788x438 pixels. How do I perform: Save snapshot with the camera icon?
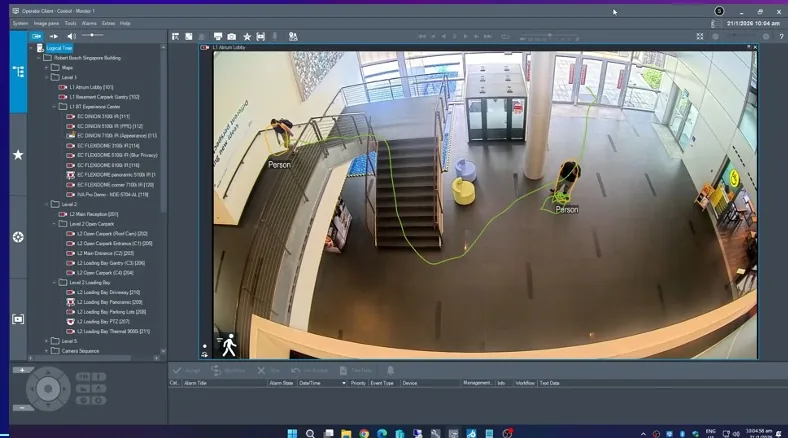tap(232, 37)
